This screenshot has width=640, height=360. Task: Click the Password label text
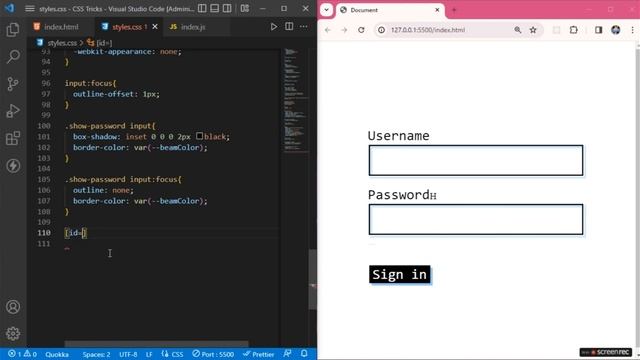(x=398, y=195)
